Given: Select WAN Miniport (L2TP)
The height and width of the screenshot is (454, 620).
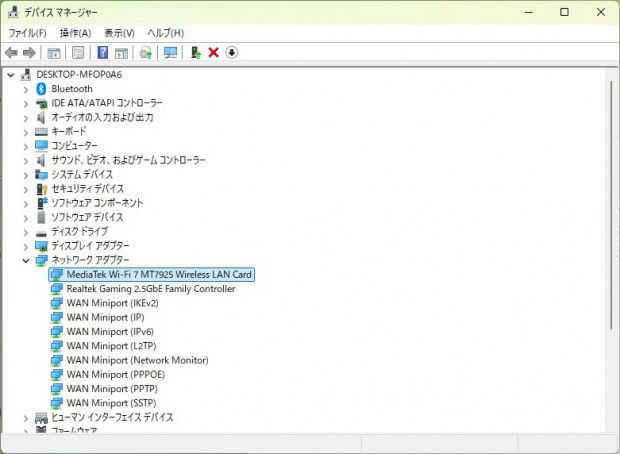Looking at the screenshot, I should (111, 346).
